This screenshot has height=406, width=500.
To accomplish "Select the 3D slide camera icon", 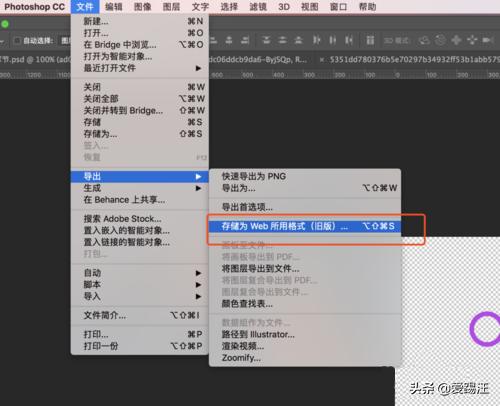I will pos(472,40).
